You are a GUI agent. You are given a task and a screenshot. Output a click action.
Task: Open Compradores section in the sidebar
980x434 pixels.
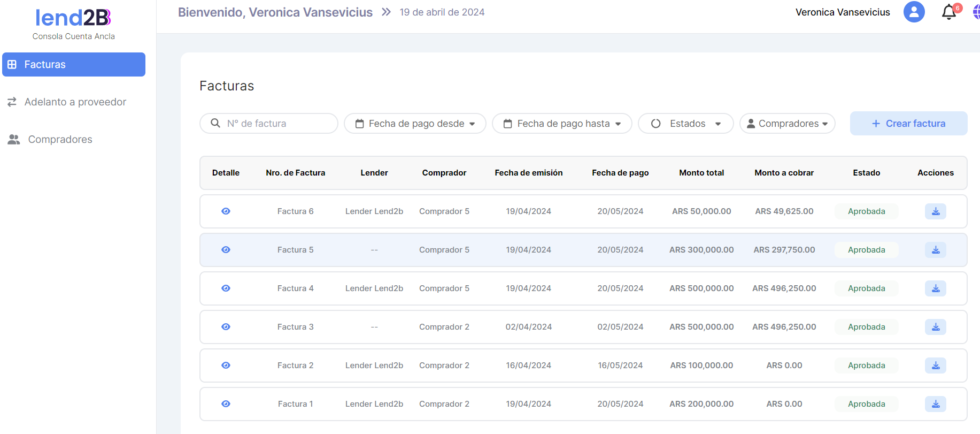coord(60,139)
